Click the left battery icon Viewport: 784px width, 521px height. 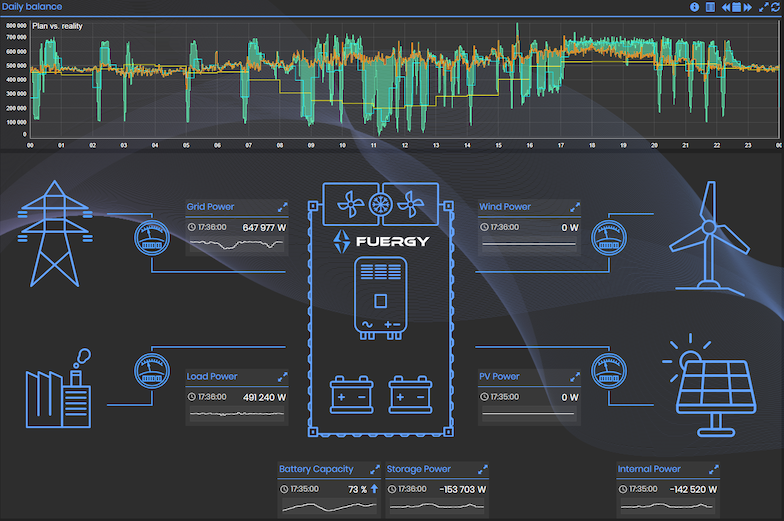pyautogui.click(x=352, y=395)
